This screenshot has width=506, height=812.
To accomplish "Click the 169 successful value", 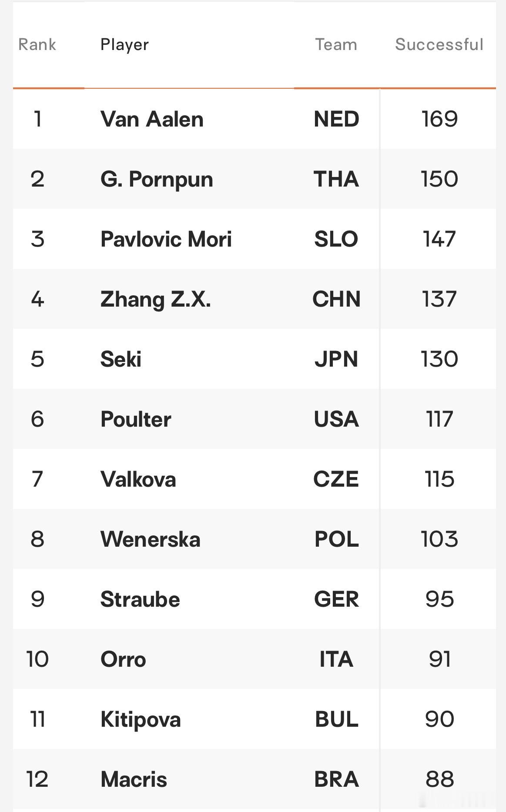I will [439, 119].
